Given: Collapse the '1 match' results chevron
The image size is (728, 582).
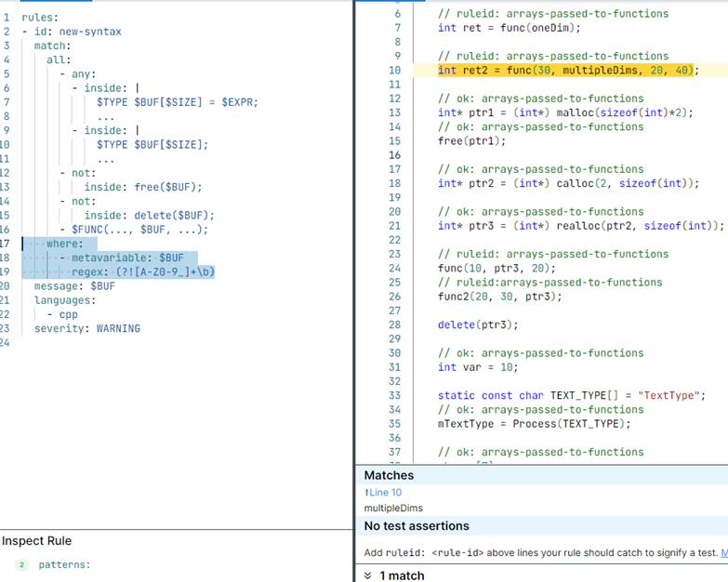Looking at the screenshot, I should (368, 575).
